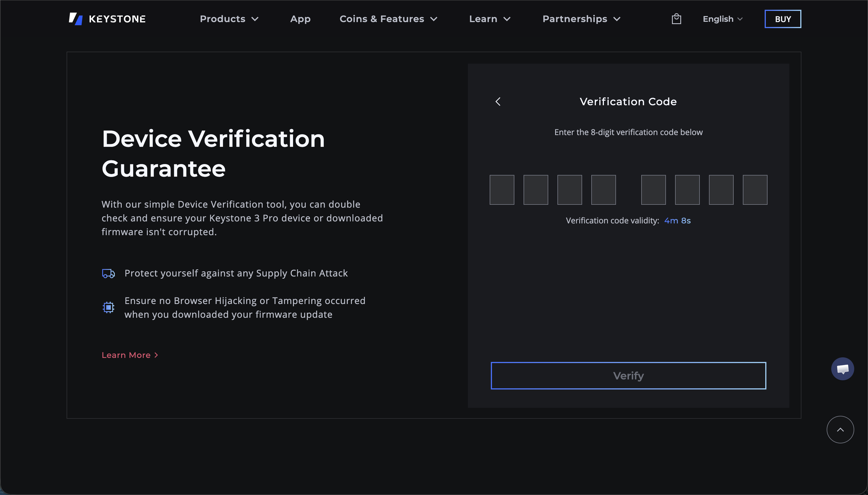Expand the Products menu

pos(229,19)
